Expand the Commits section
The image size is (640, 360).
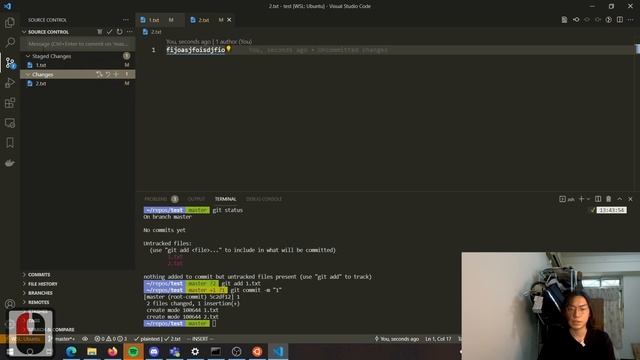pos(24,275)
